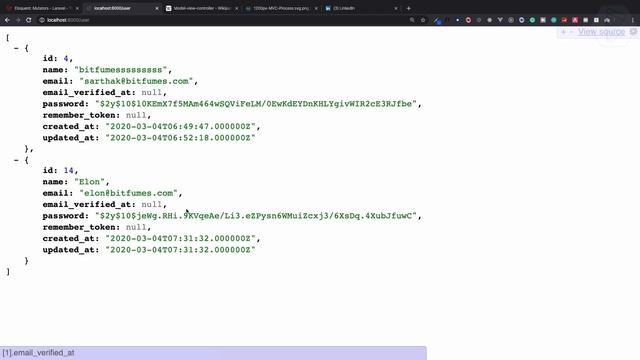Click the [1].email_verified_at path status bar
Viewport: 640px width, 360px height.
coord(213,353)
